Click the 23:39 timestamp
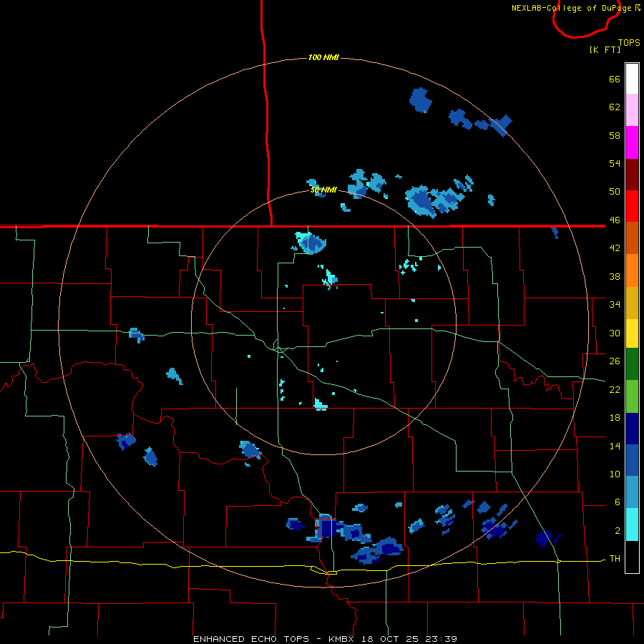Screen dimensions: 644x644 click(441, 639)
